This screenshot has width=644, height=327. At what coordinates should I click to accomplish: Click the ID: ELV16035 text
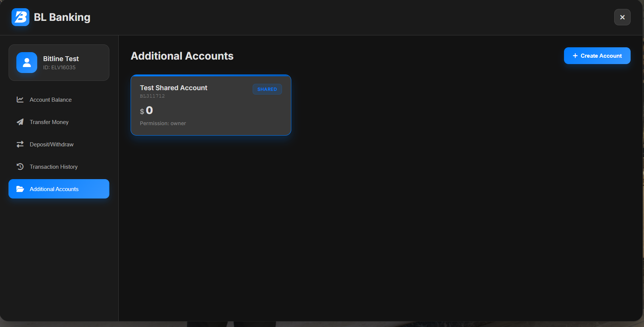click(59, 67)
